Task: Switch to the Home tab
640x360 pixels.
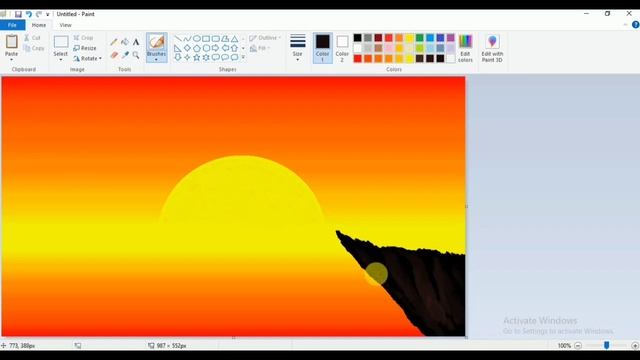Action: pos(39,25)
